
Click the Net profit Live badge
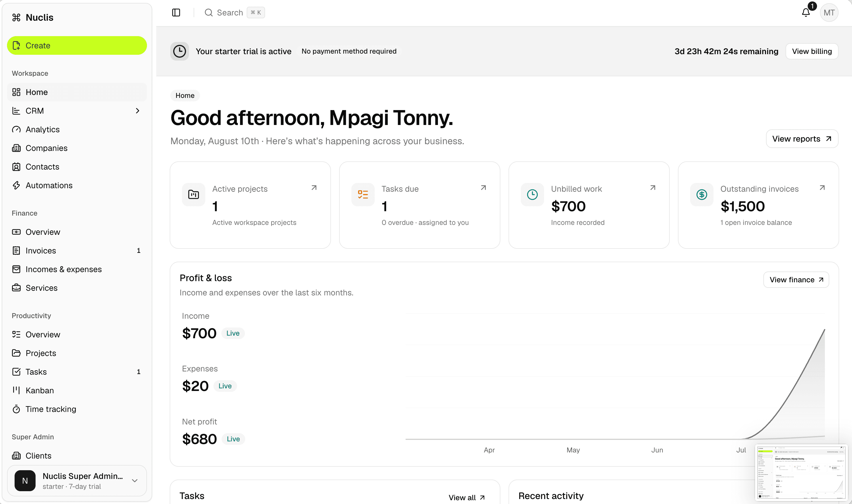[x=233, y=439]
